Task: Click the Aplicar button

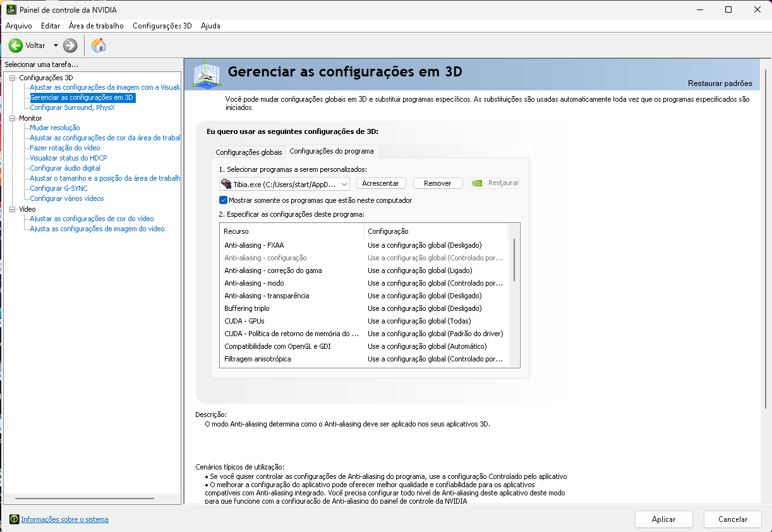Action: [664, 519]
